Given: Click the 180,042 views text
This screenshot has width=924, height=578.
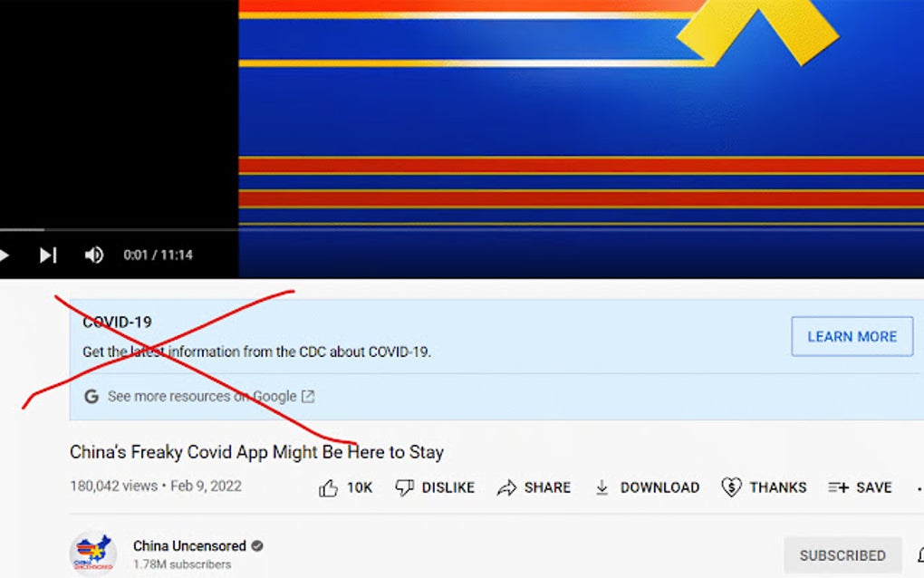Looking at the screenshot, I should [114, 486].
